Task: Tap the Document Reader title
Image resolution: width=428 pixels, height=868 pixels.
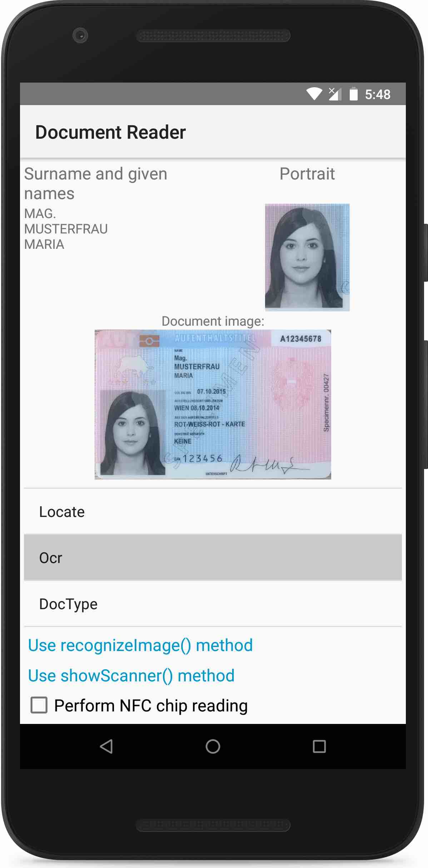Action: click(x=110, y=132)
